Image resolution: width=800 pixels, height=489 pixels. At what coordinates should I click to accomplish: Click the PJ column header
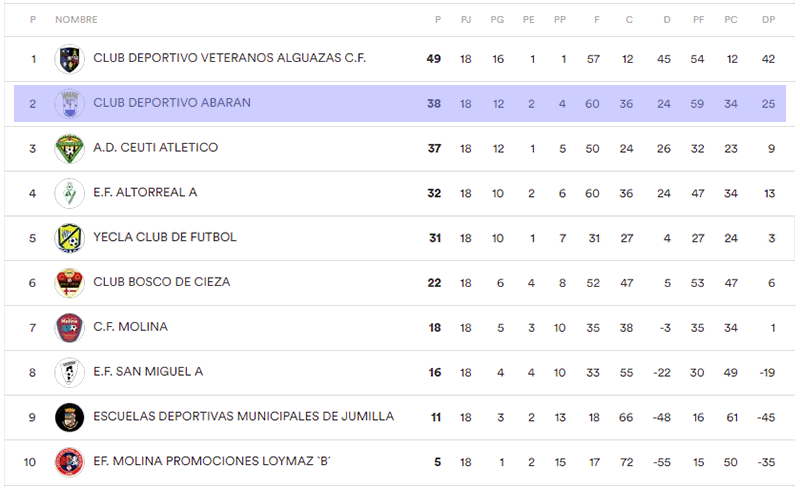[466, 19]
